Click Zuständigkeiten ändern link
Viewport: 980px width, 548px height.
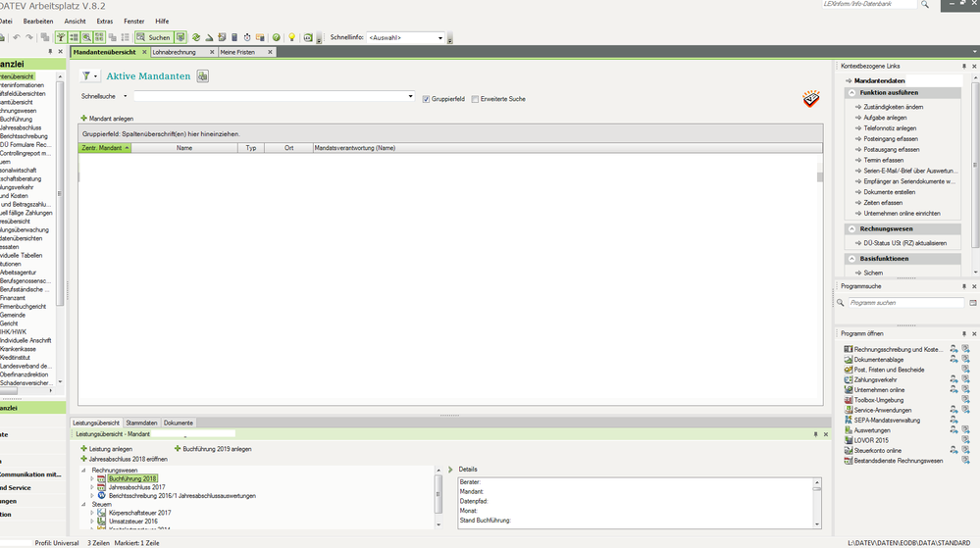pos(893,107)
